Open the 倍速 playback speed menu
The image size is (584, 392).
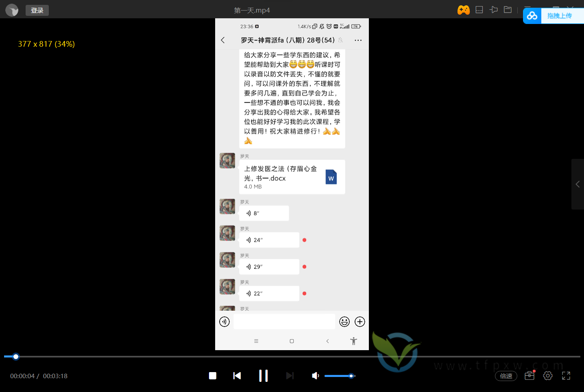pyautogui.click(x=506, y=376)
